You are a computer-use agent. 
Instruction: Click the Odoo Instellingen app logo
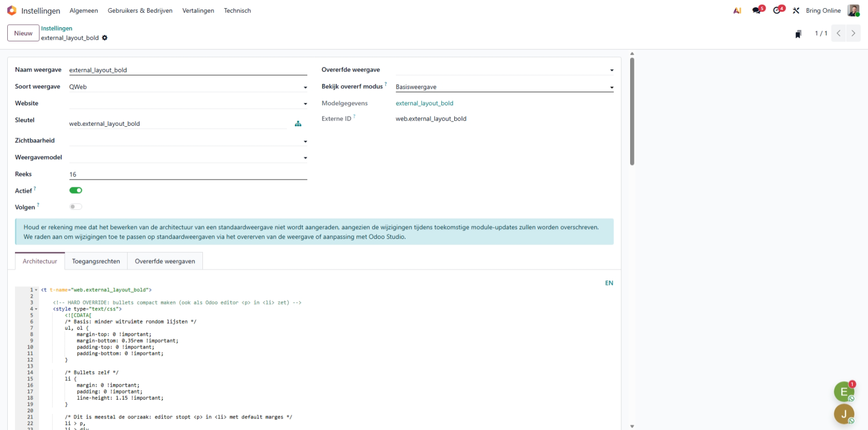(12, 10)
